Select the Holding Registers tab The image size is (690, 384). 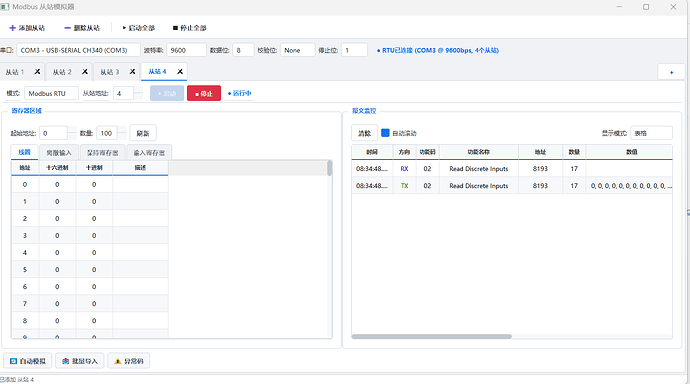click(x=103, y=153)
